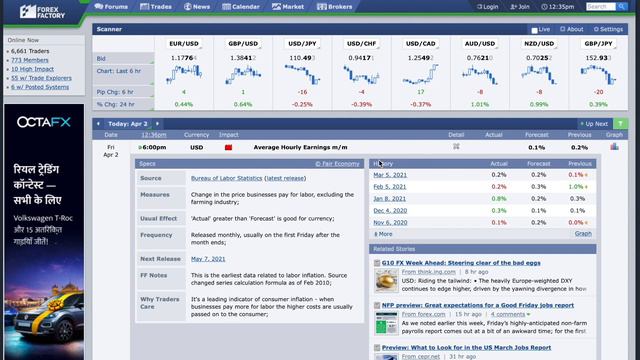The height and width of the screenshot is (360, 640).
Task: Click the golden egg story thumbnail
Action: pos(386,280)
